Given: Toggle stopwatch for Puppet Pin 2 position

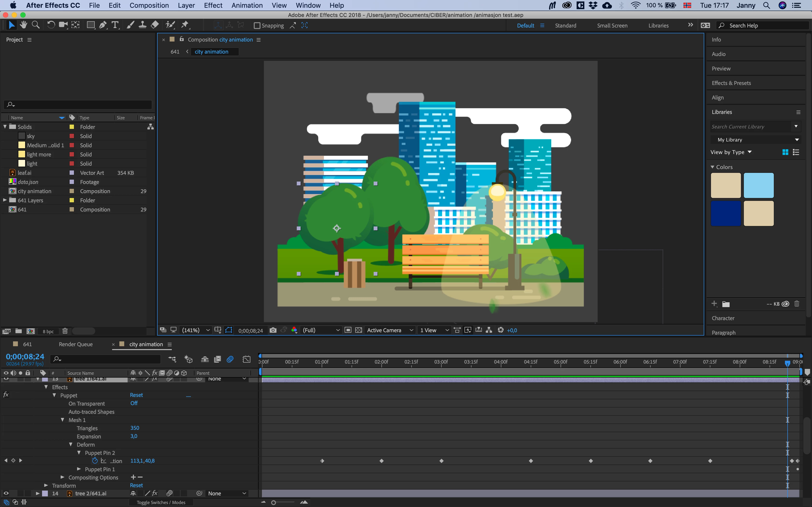Looking at the screenshot, I should tap(95, 461).
